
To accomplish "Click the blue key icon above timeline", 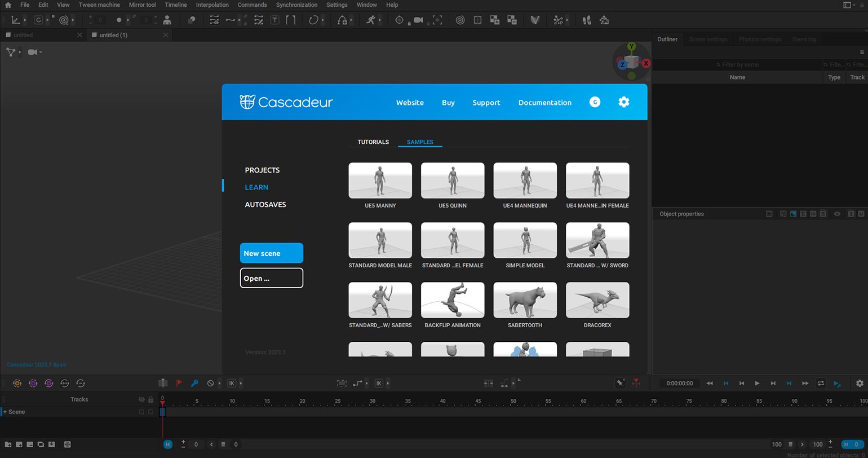I will coord(194,383).
